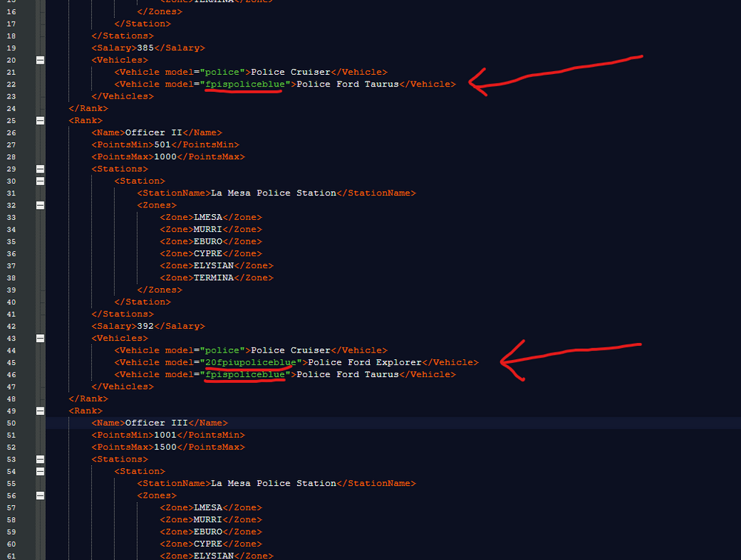
Task: Collapse the Stations block on line 53
Action: [40, 459]
